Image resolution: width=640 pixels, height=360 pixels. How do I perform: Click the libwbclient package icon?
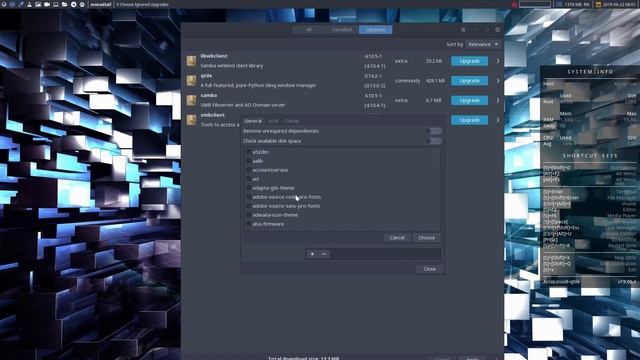[191, 61]
